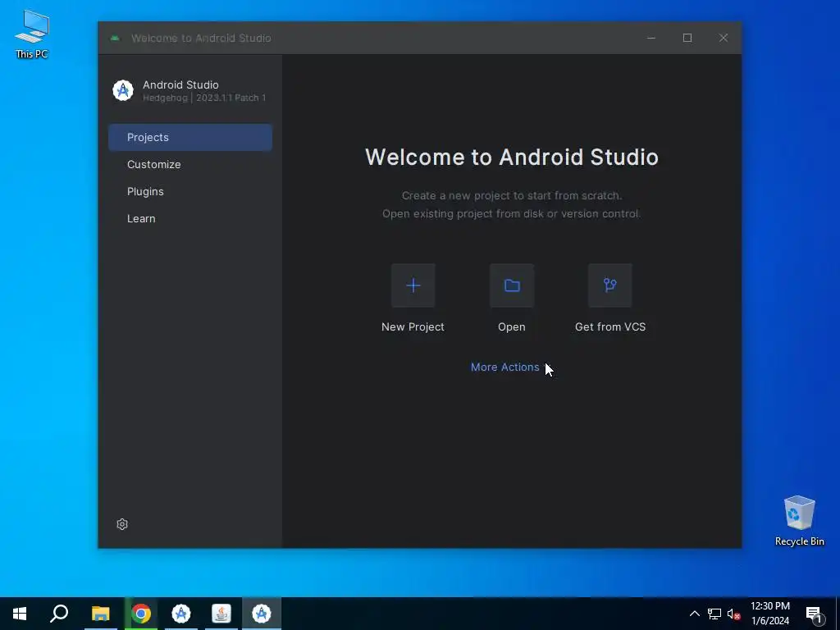Click the Get from VCS label
Viewport: 840px width, 630px height.
[x=610, y=326]
